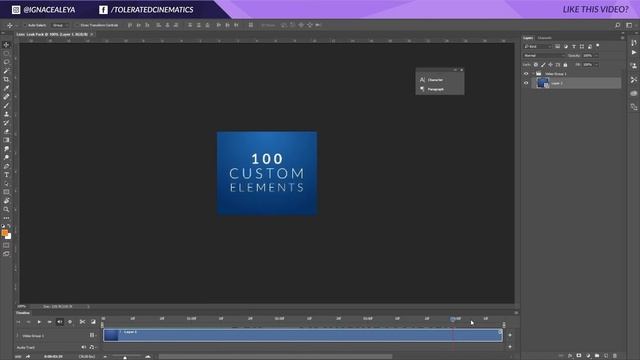Toggle lock image pixels brush icon
Viewport: 640px width, 360px height.
543,65
